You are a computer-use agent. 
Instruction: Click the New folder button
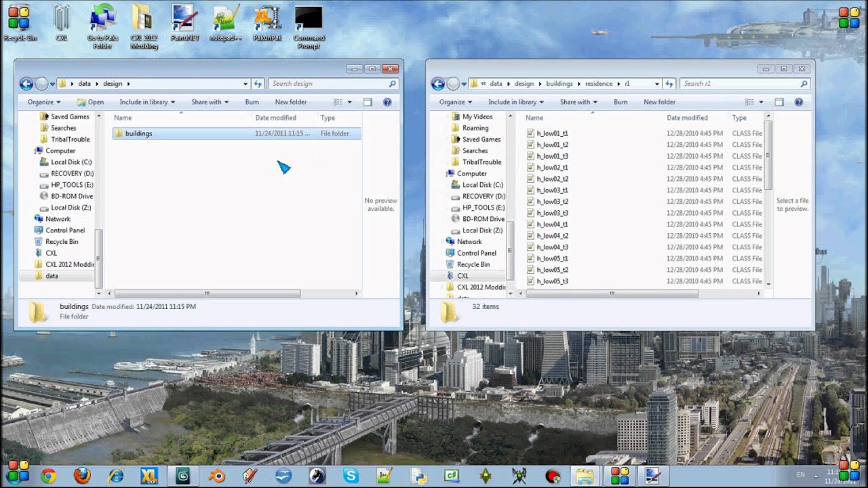290,102
